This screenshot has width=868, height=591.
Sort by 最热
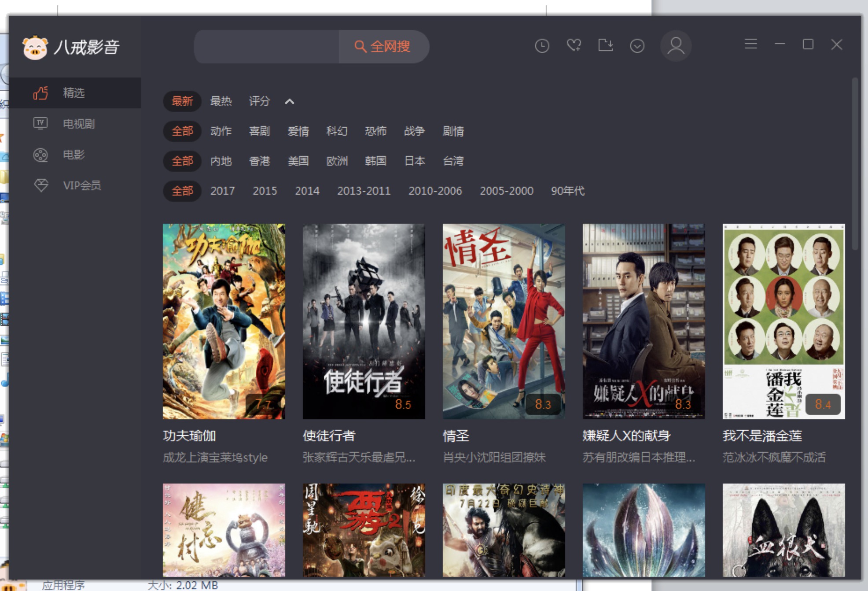pos(221,101)
